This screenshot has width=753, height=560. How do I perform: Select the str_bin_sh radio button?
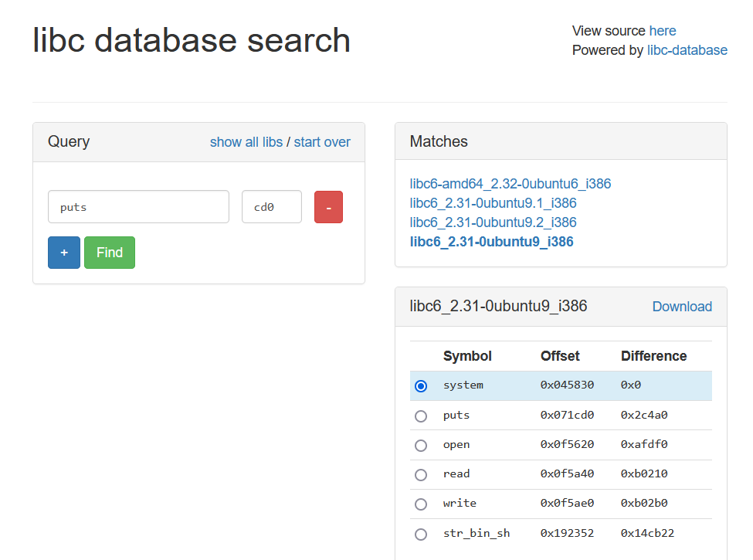(x=421, y=534)
